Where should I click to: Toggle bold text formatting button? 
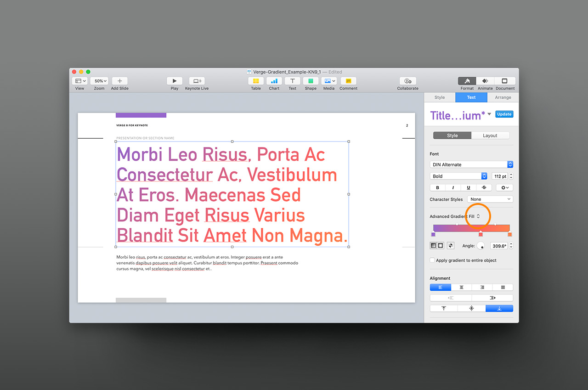click(x=437, y=187)
